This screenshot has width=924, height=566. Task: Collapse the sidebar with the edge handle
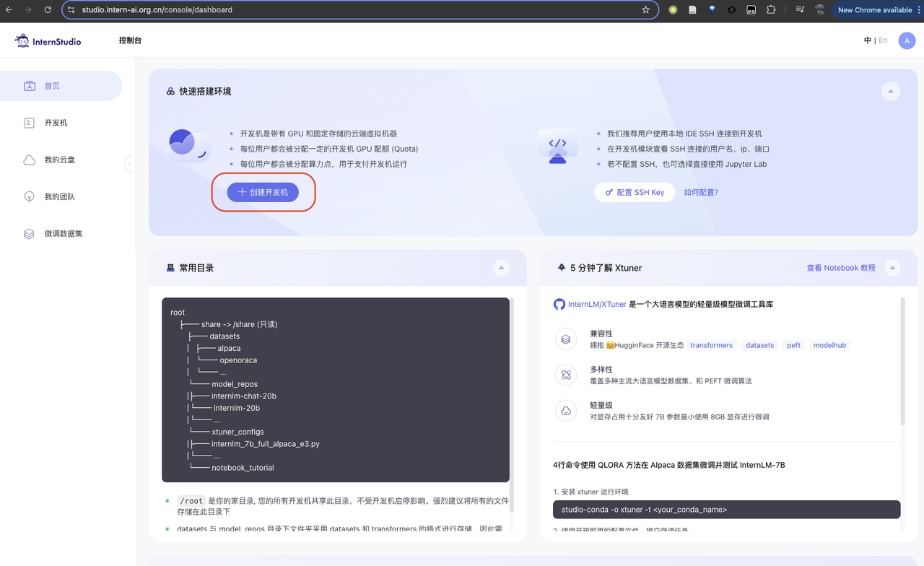click(129, 163)
